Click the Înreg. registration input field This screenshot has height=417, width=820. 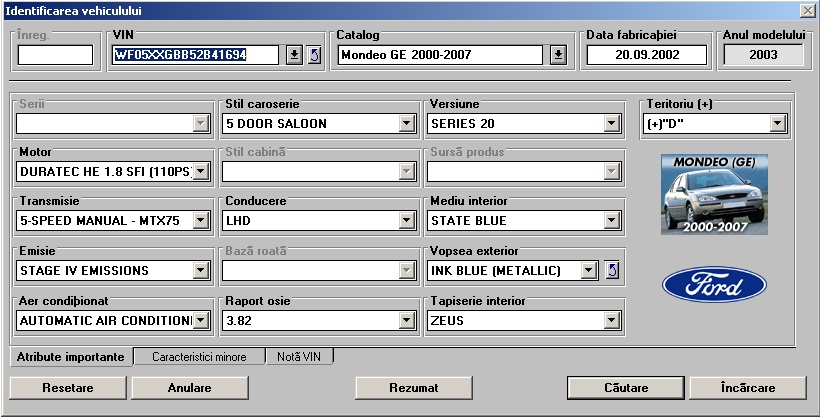[55, 55]
